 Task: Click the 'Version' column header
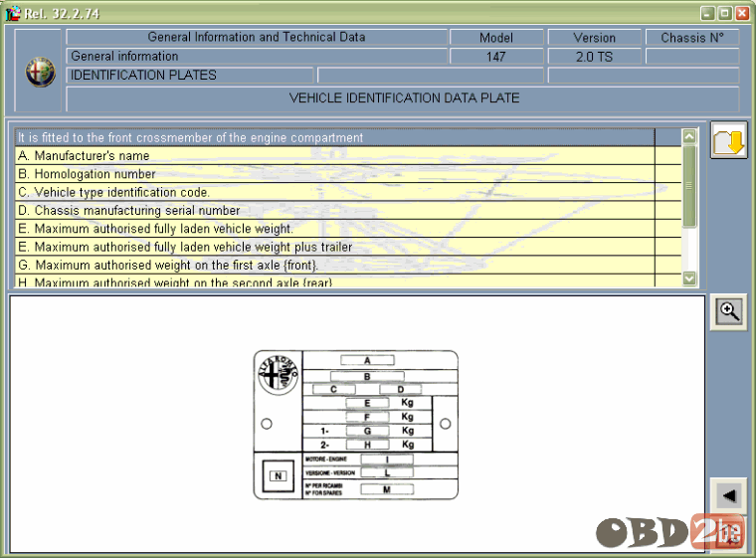594,37
